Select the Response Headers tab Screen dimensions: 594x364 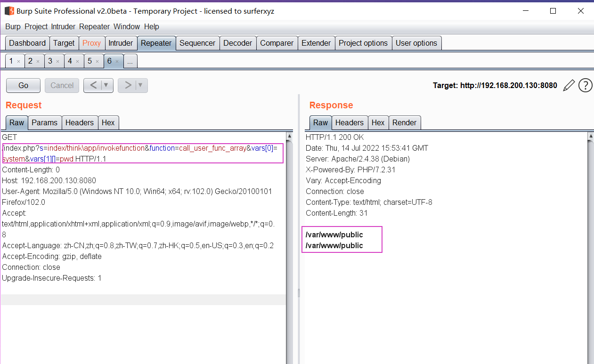[350, 122]
